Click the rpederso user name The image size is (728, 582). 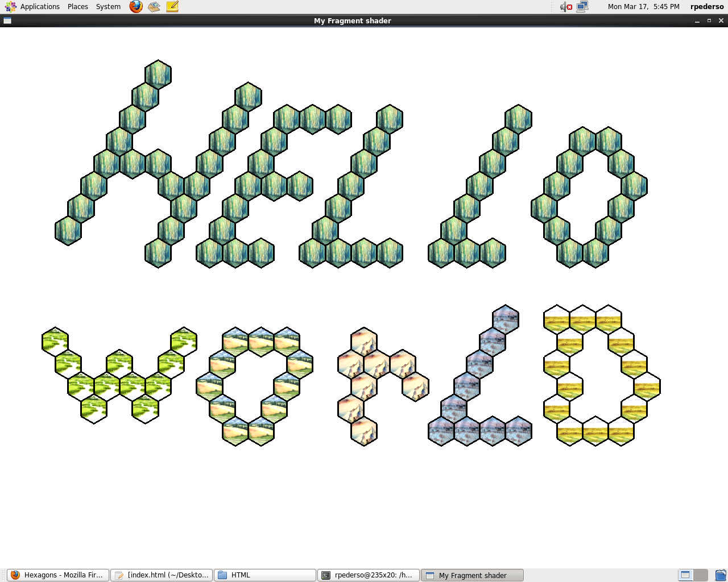point(707,7)
